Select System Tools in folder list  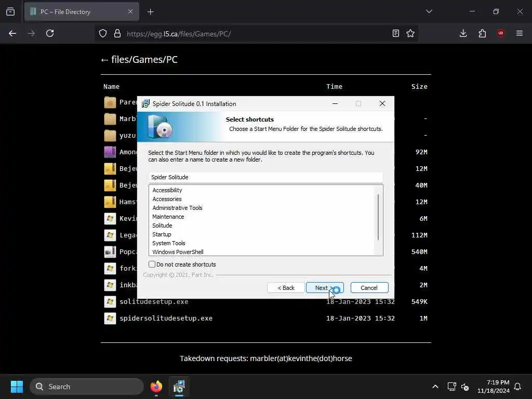(x=169, y=243)
